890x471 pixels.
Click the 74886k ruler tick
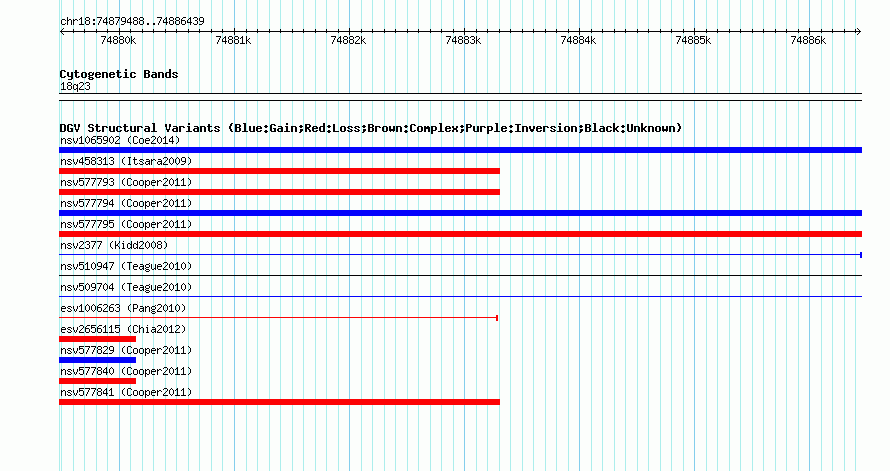coord(809,40)
